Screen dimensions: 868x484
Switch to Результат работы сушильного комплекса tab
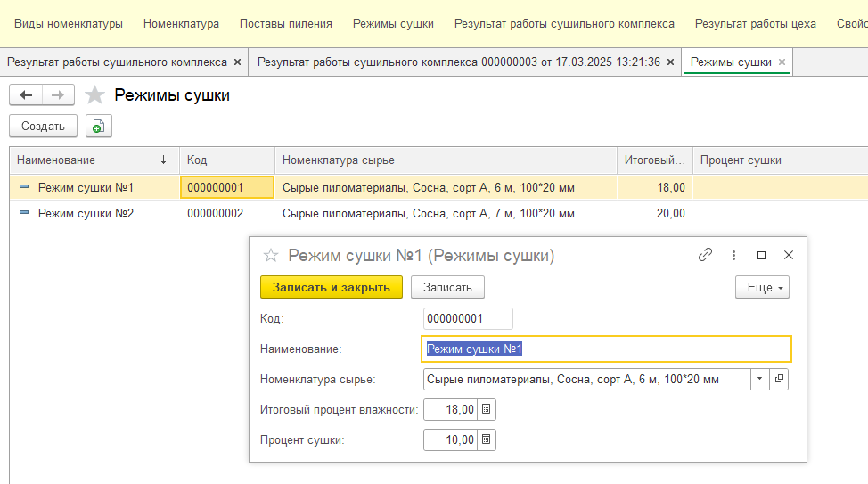(x=117, y=62)
